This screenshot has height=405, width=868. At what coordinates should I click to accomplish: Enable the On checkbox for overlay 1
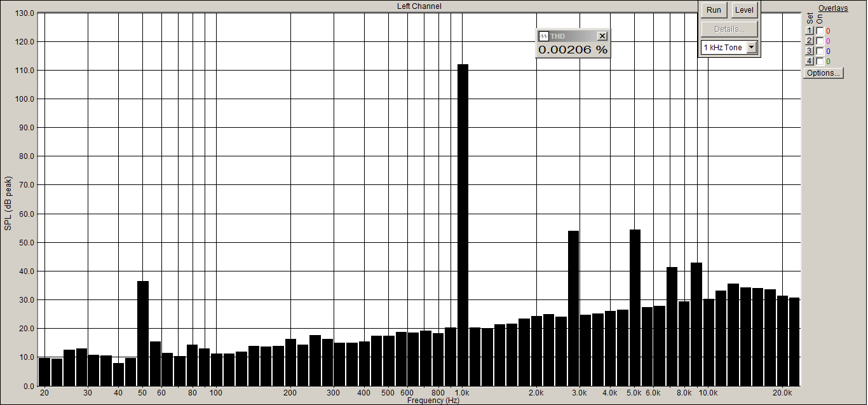pos(820,31)
